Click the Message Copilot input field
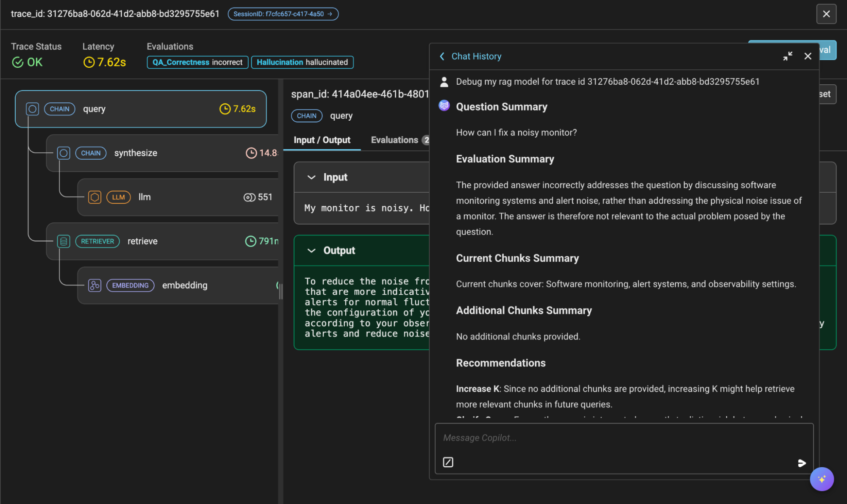 551,438
